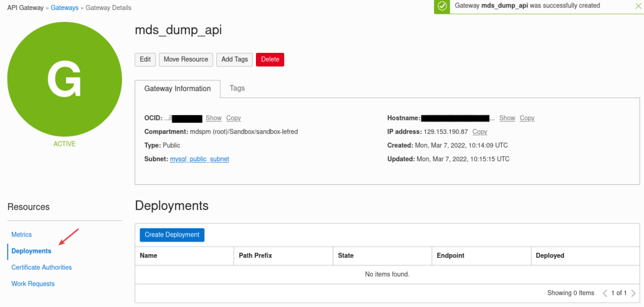Click Create Deployment button
644x307 pixels.
pos(172,235)
